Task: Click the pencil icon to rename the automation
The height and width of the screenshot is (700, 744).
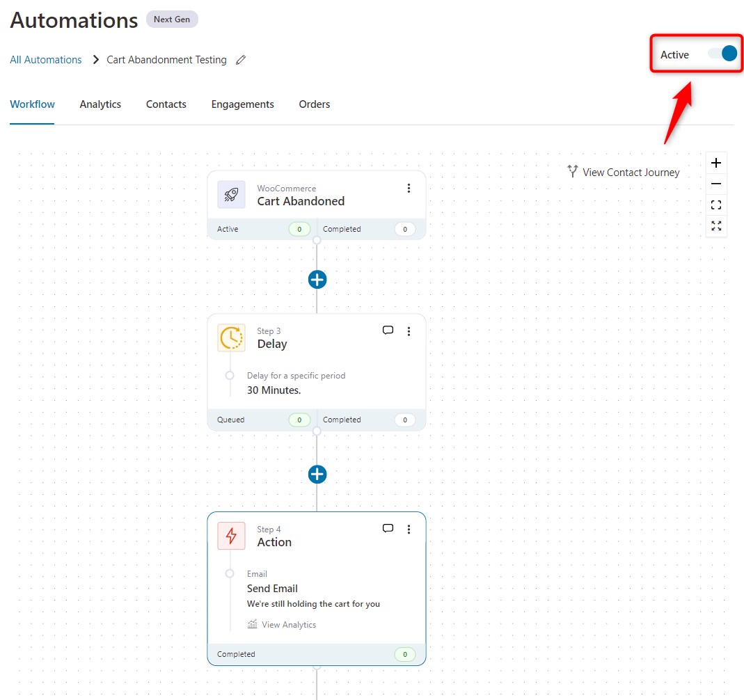Action: click(x=241, y=60)
